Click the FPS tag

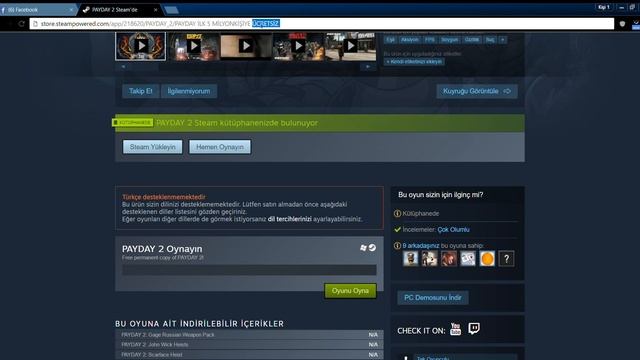[x=430, y=40]
